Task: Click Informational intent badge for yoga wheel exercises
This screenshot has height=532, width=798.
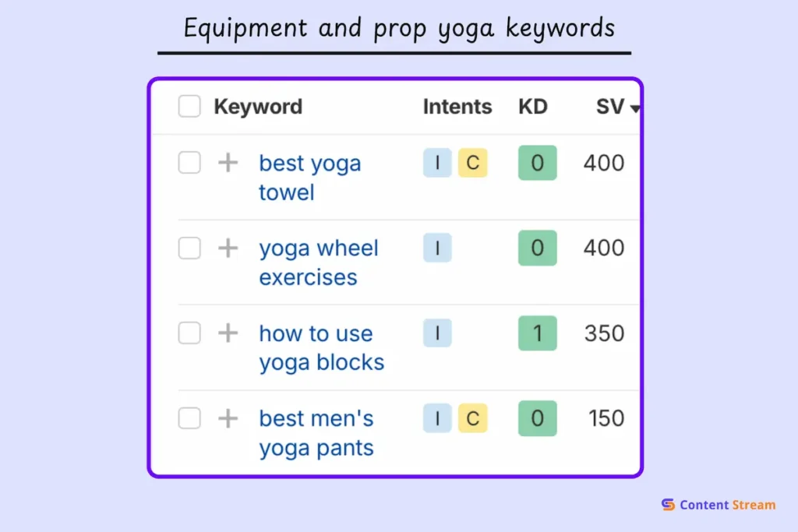Action: [x=438, y=248]
